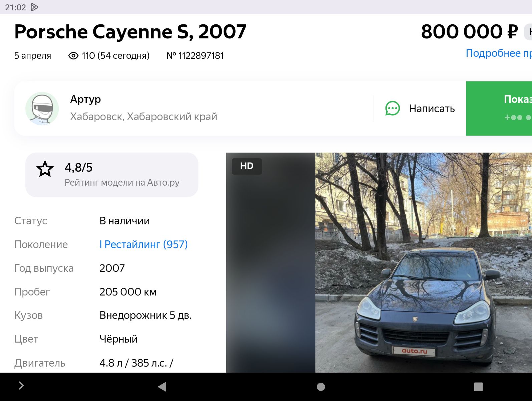Open the I Рестайлинг (957) generation link

(144, 244)
